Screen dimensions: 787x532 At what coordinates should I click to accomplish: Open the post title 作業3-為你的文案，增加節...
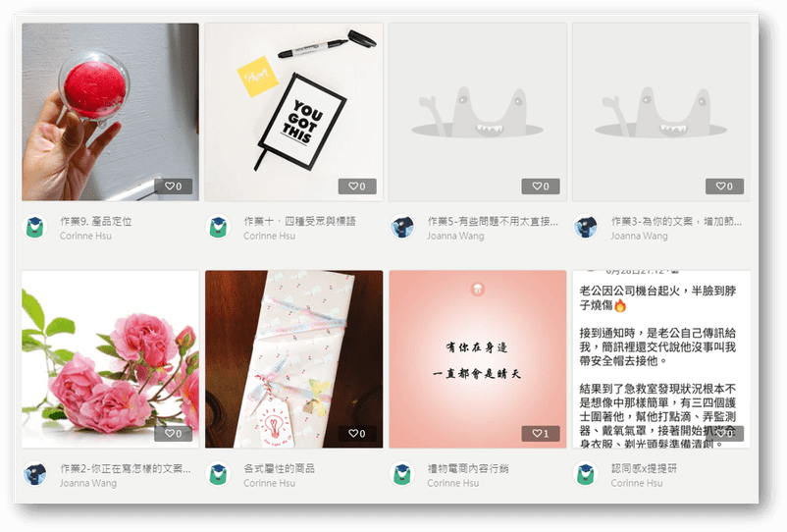pyautogui.click(x=676, y=221)
